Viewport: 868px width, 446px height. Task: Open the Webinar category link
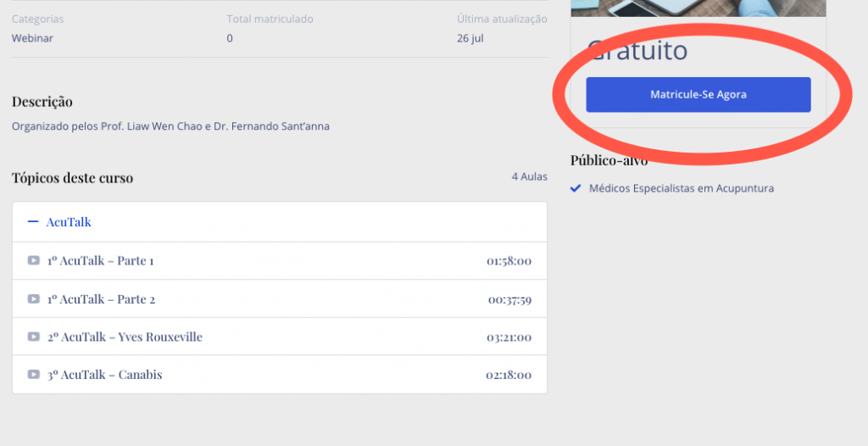[32, 38]
